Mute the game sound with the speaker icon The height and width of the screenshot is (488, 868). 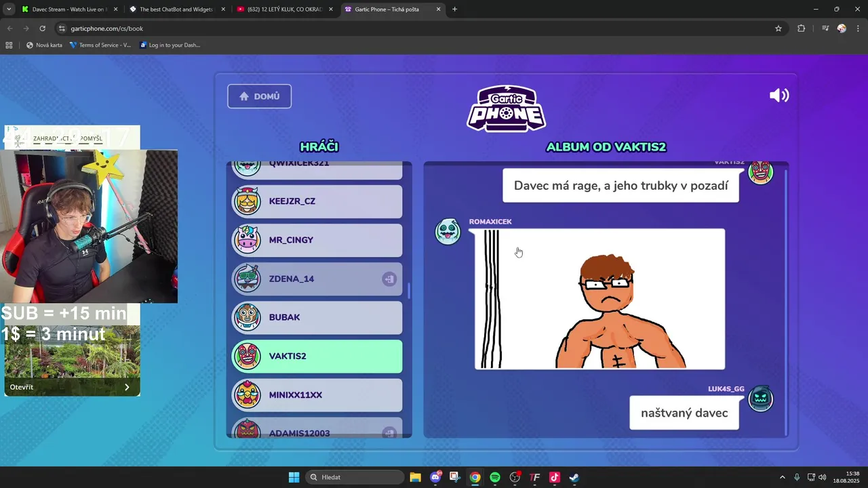point(779,96)
